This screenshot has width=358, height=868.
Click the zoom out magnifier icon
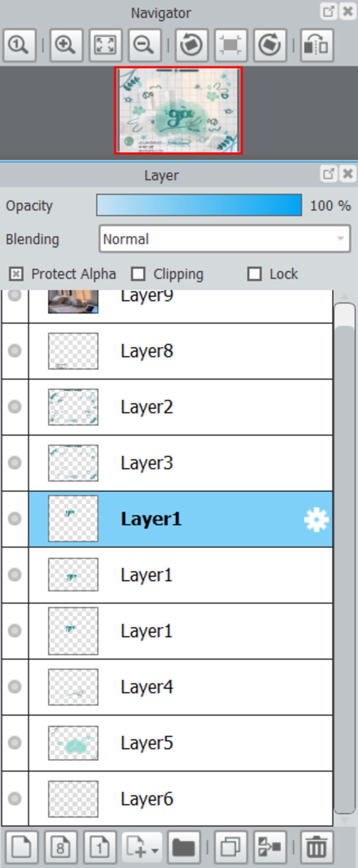click(144, 45)
